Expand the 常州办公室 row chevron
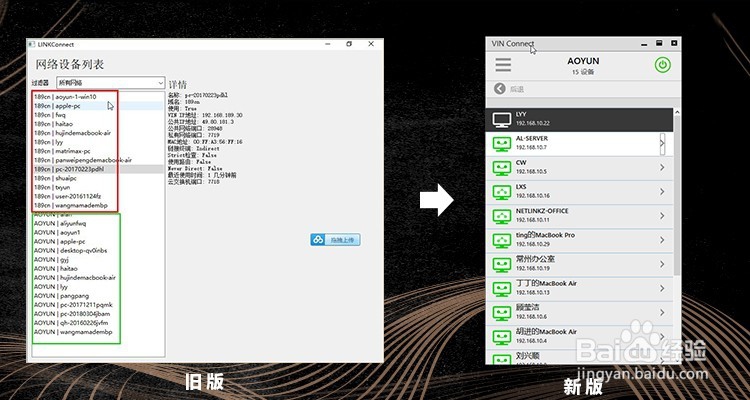Image resolution: width=750 pixels, height=400 pixels. (662, 264)
